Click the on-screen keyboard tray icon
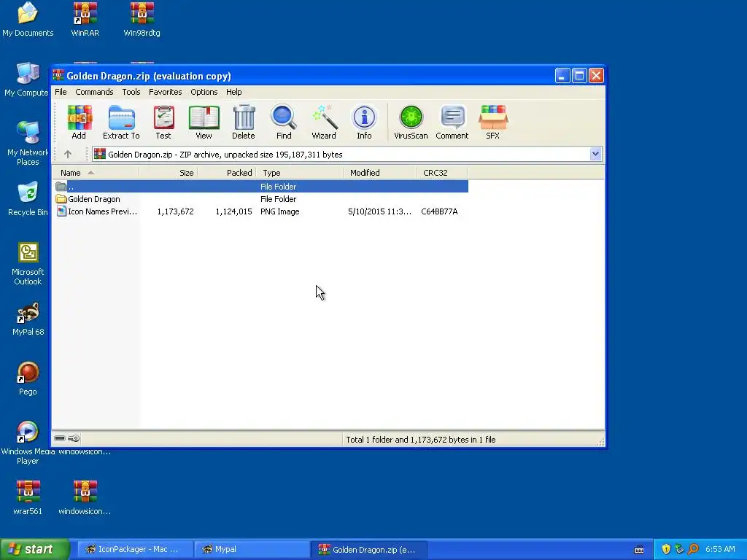The width and height of the screenshot is (747, 560). (639, 550)
